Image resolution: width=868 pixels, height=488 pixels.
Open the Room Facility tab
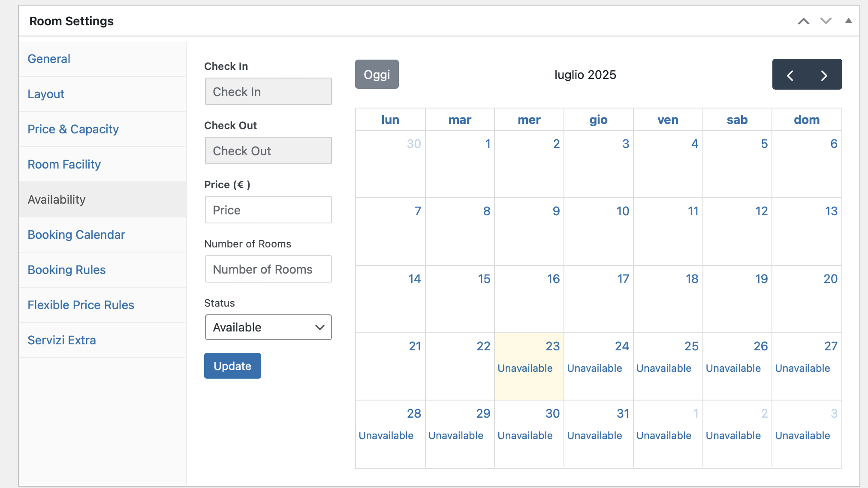pos(102,165)
